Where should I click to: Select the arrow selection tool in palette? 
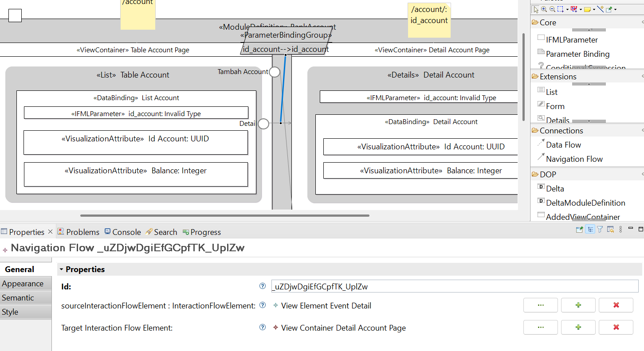tap(536, 9)
